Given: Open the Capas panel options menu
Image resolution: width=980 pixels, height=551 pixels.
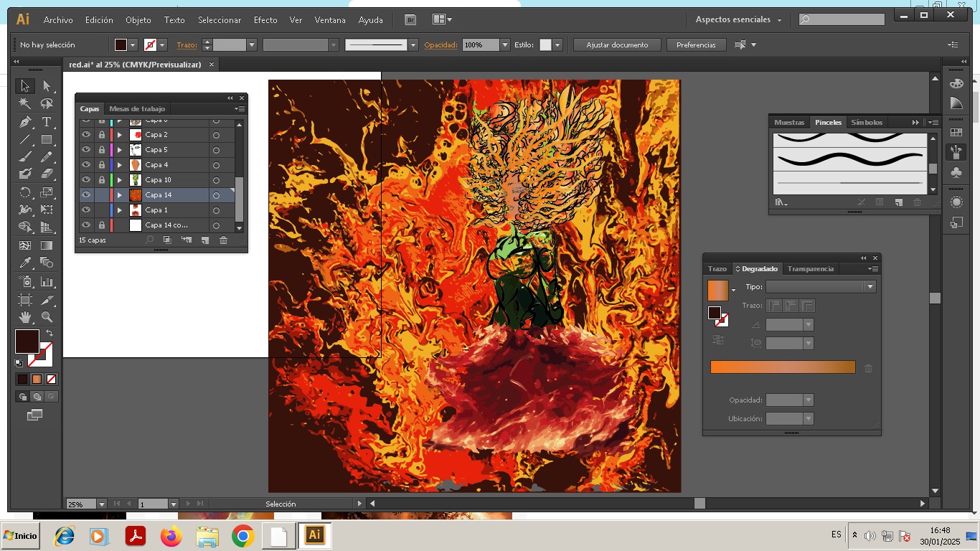Looking at the screenshot, I should [240, 109].
